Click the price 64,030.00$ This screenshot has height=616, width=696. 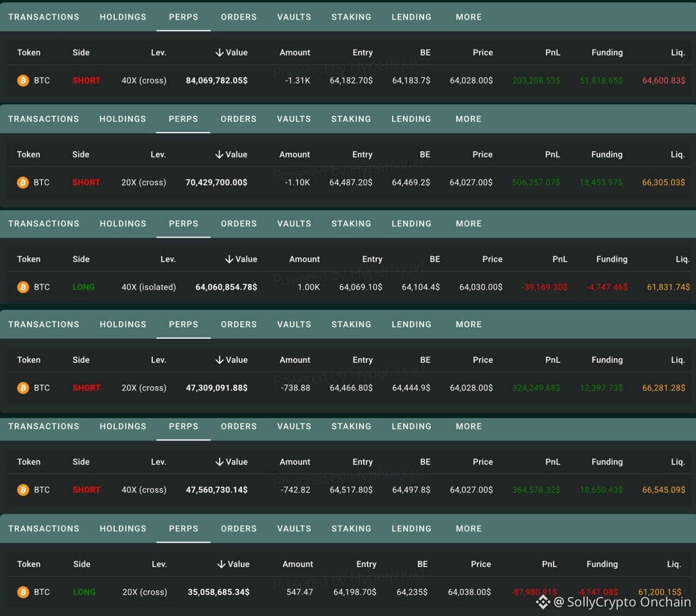pos(481,287)
